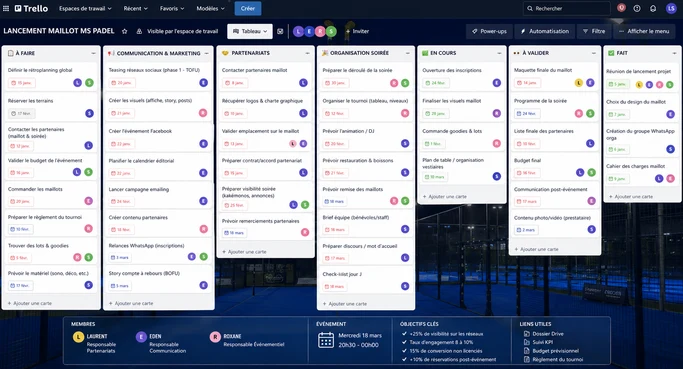
Task: Click Inviter to add members
Action: pos(357,31)
